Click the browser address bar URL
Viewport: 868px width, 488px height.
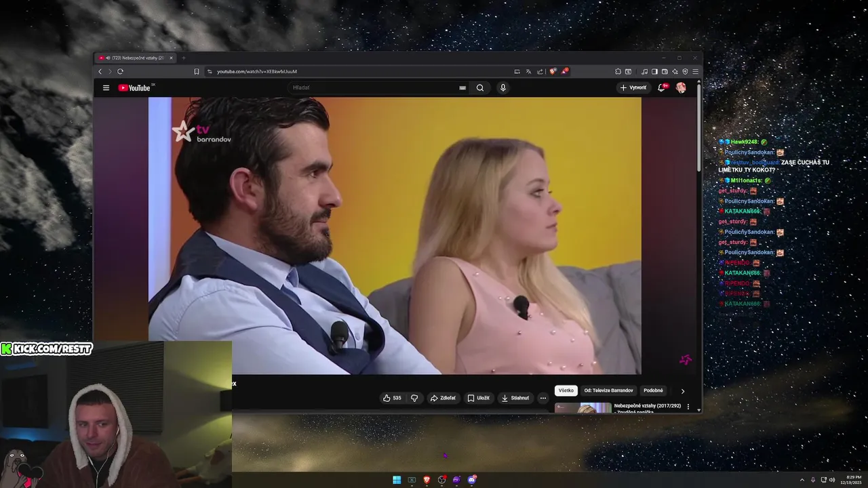[x=257, y=71]
